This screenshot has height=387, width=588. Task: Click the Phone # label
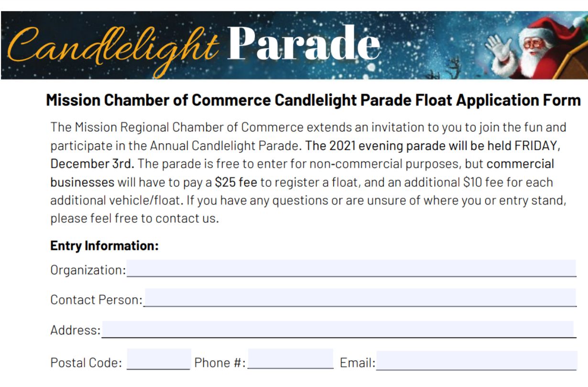click(x=220, y=363)
